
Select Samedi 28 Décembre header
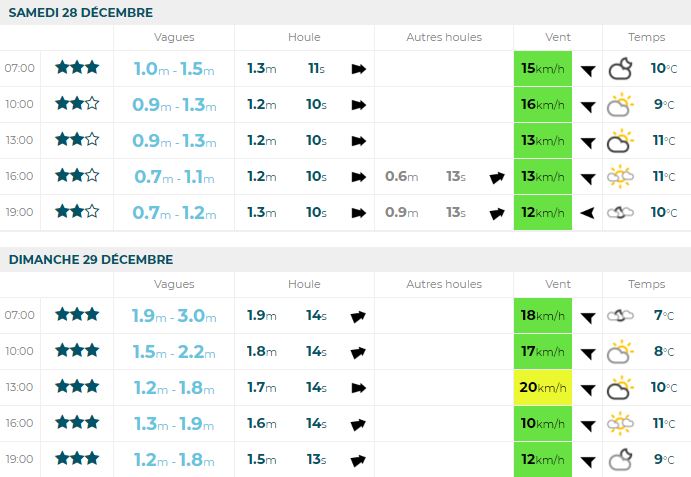[82, 12]
